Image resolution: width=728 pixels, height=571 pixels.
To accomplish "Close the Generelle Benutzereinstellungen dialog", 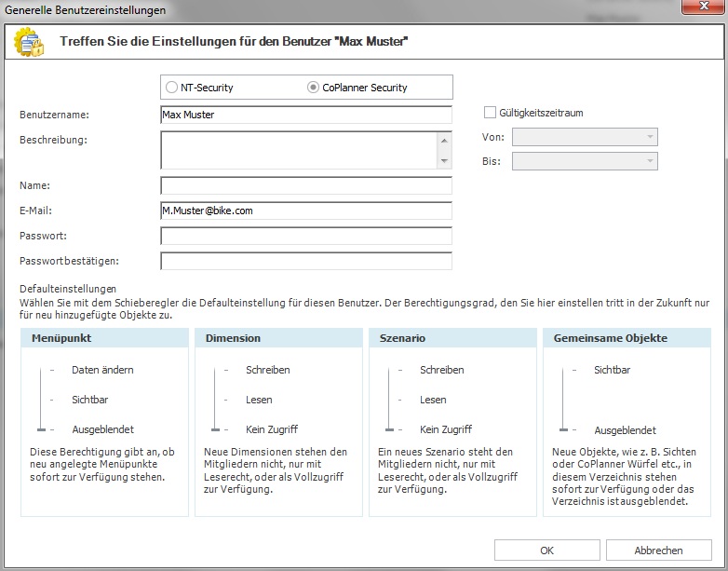I will (704, 6).
